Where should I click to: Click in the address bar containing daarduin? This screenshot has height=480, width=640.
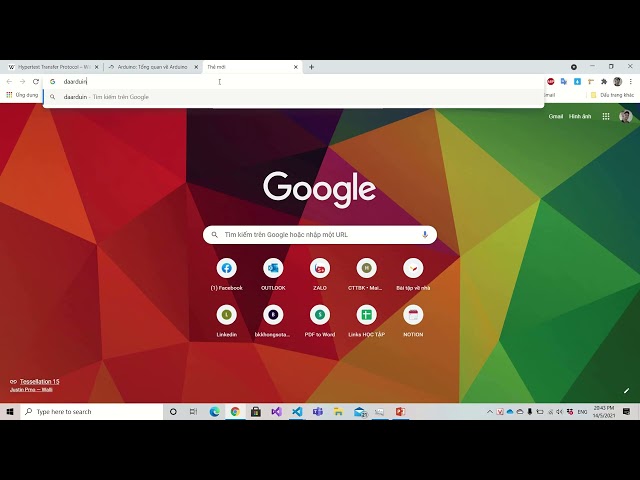click(293, 82)
